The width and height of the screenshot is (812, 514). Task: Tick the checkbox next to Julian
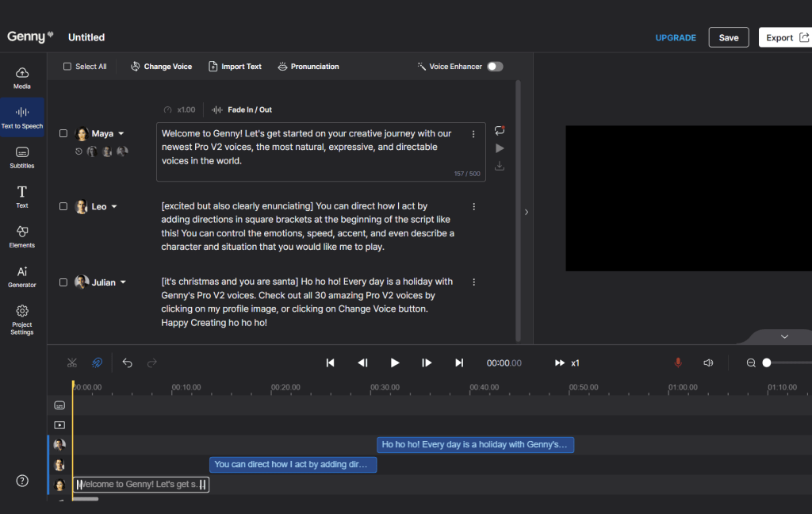point(63,282)
